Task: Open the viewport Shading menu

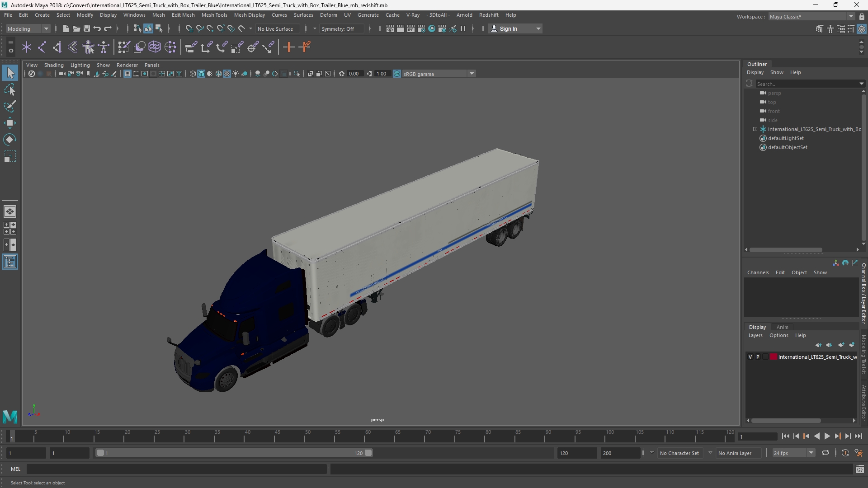Action: pos(54,65)
